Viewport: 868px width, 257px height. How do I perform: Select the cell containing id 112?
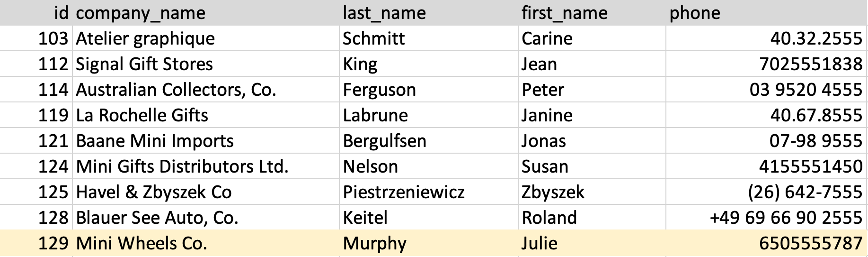(x=53, y=64)
